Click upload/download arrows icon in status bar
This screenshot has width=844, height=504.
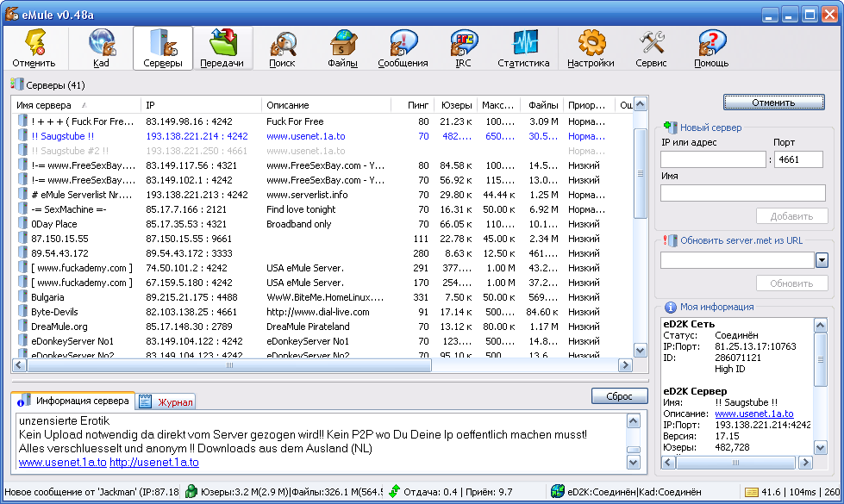pyautogui.click(x=395, y=491)
